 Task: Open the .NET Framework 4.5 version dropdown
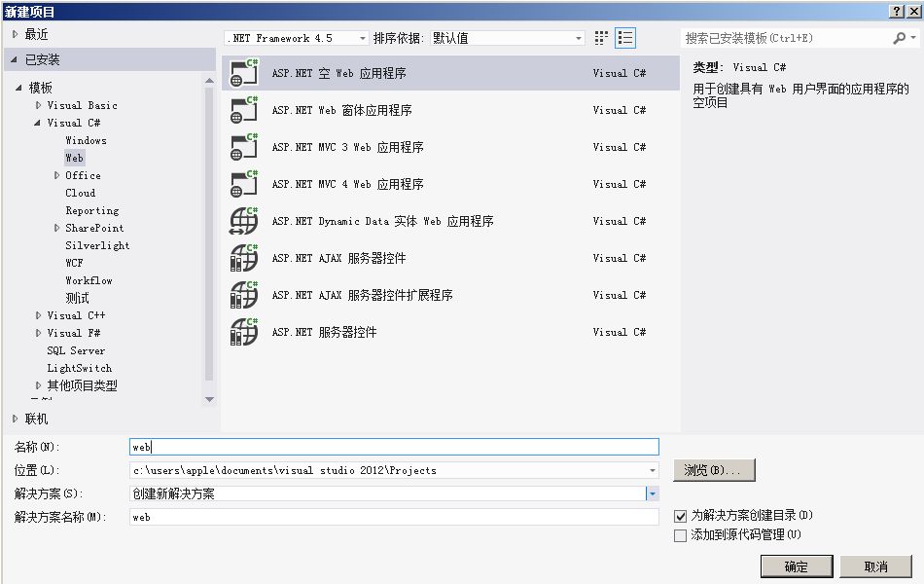pos(297,38)
